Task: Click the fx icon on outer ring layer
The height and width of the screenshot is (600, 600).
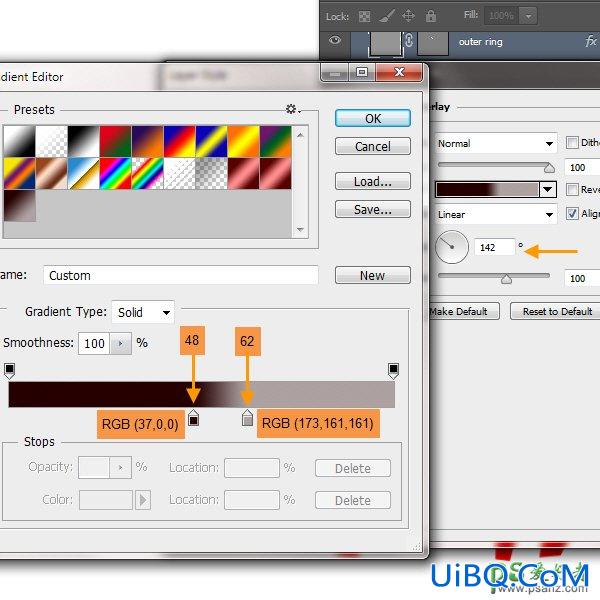Action: pyautogui.click(x=590, y=41)
